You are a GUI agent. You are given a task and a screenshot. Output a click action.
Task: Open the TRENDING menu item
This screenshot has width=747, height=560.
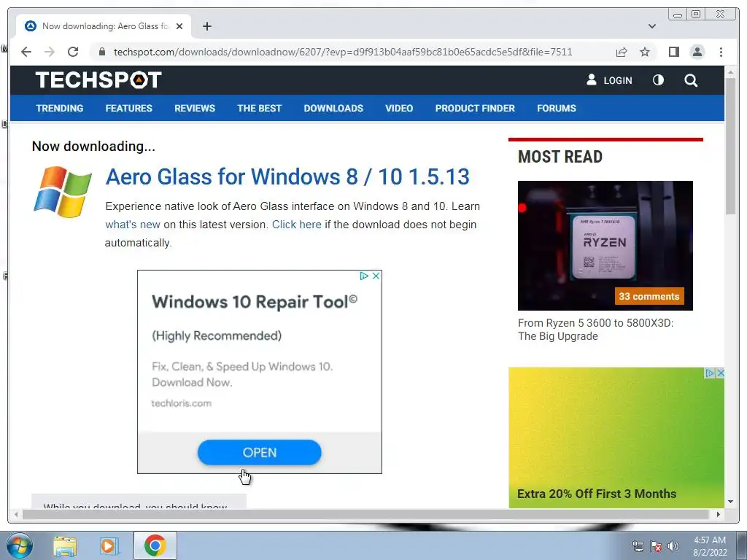coord(60,108)
